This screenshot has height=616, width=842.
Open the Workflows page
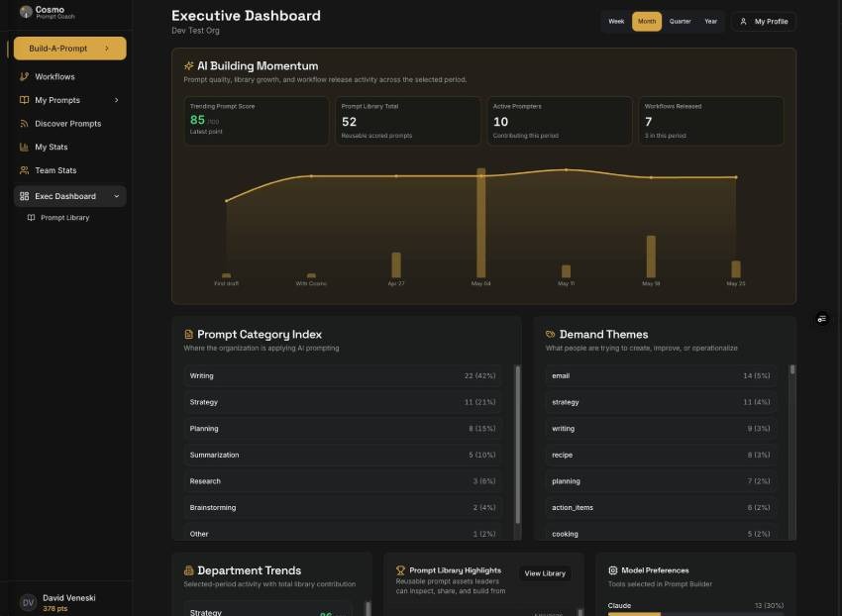click(69, 77)
